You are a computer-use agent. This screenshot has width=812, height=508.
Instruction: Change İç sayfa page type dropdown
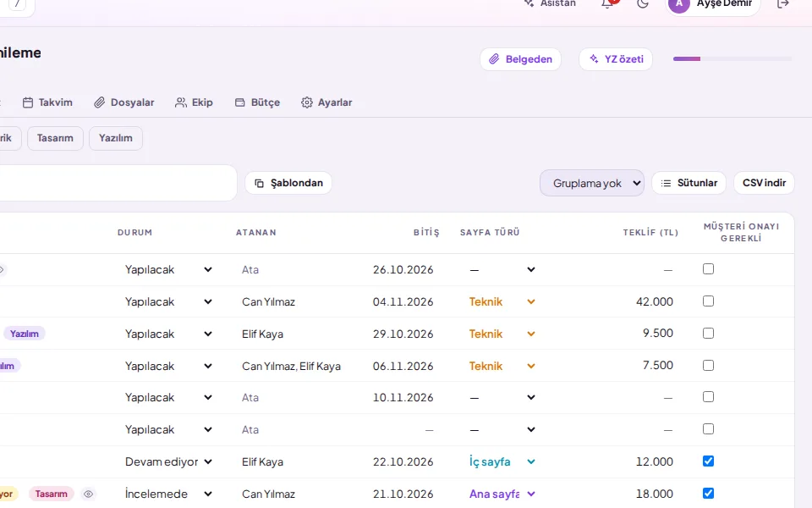[x=502, y=462]
